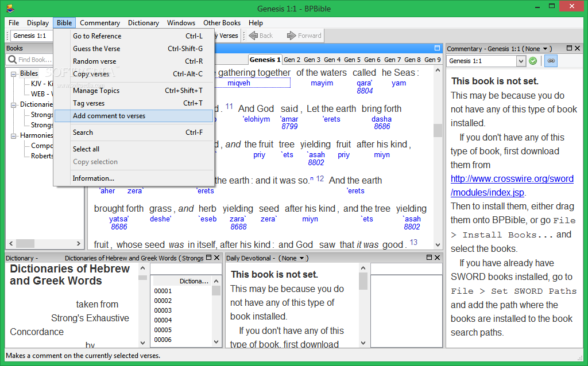Click the Hebrew word 'elohiym link

[x=257, y=119]
